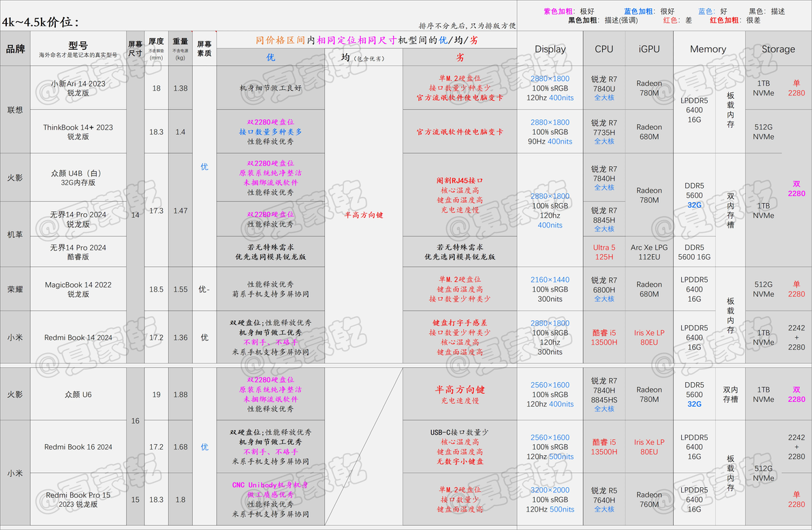The image size is (812, 530).
Task: Select the 优 advantages column header
Action: (x=270, y=57)
